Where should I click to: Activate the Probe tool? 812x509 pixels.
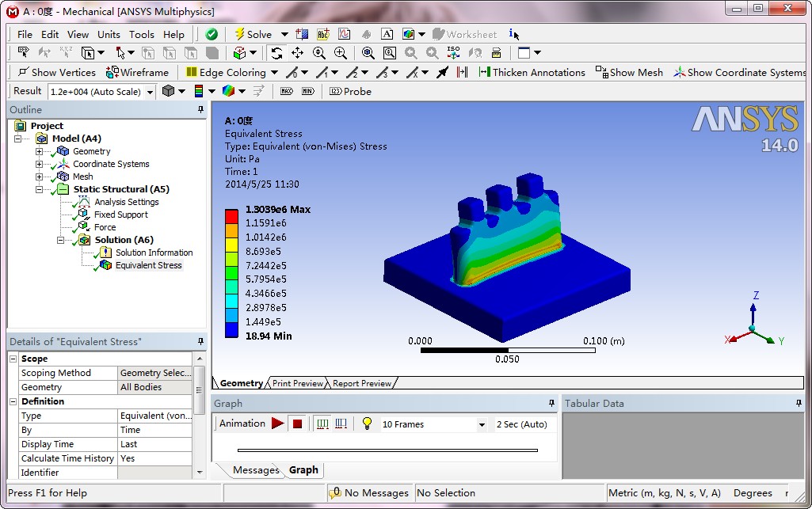[x=351, y=92]
